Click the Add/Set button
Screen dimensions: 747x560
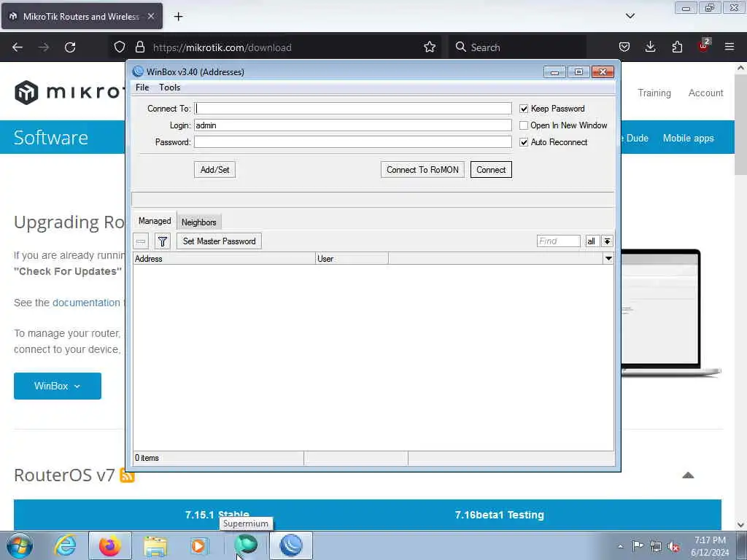pos(215,169)
